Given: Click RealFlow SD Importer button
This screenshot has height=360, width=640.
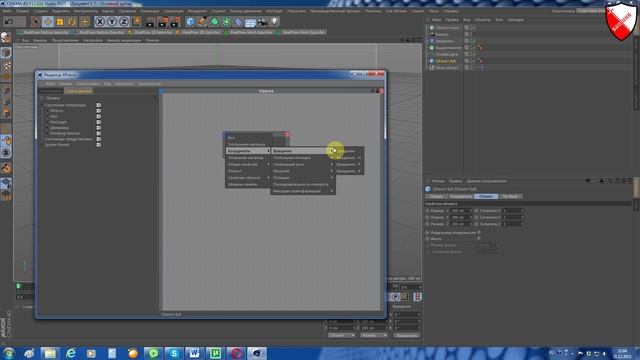Looking at the screenshot, I should click(151, 32).
